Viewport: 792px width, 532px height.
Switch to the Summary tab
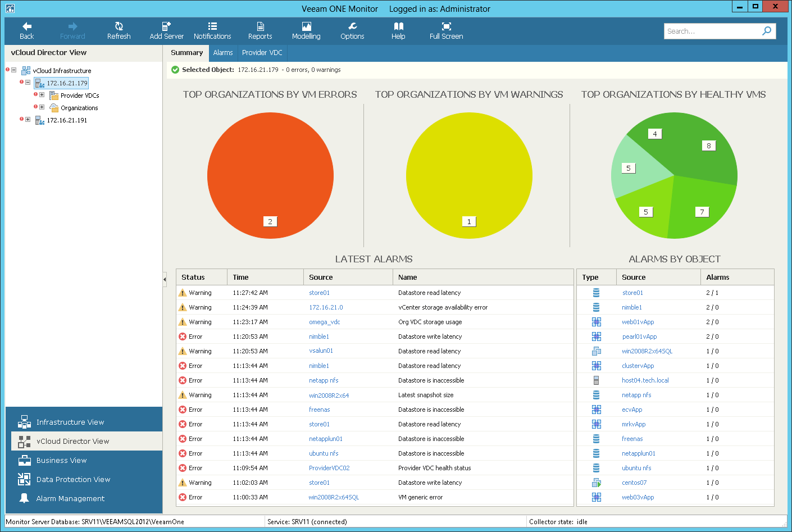pos(186,53)
